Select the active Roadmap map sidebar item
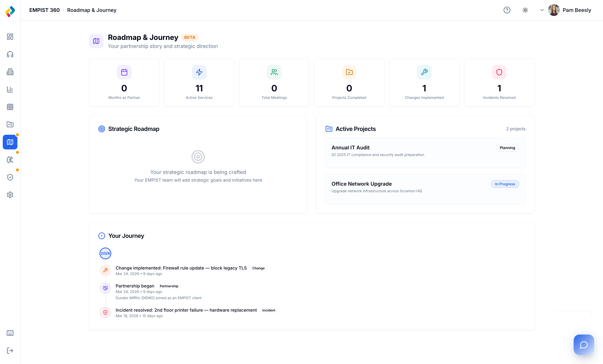 tap(10, 142)
